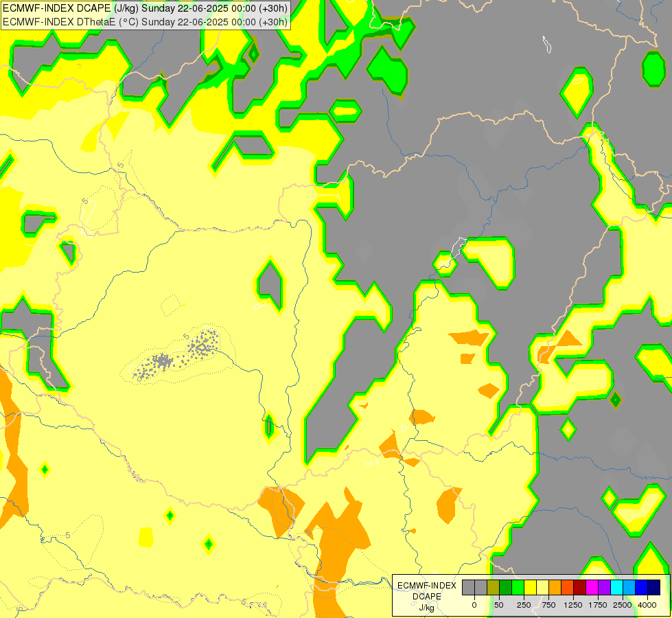The height and width of the screenshot is (618, 672).
Task: Select the pale yellow legend swatch
Action: coord(542,587)
